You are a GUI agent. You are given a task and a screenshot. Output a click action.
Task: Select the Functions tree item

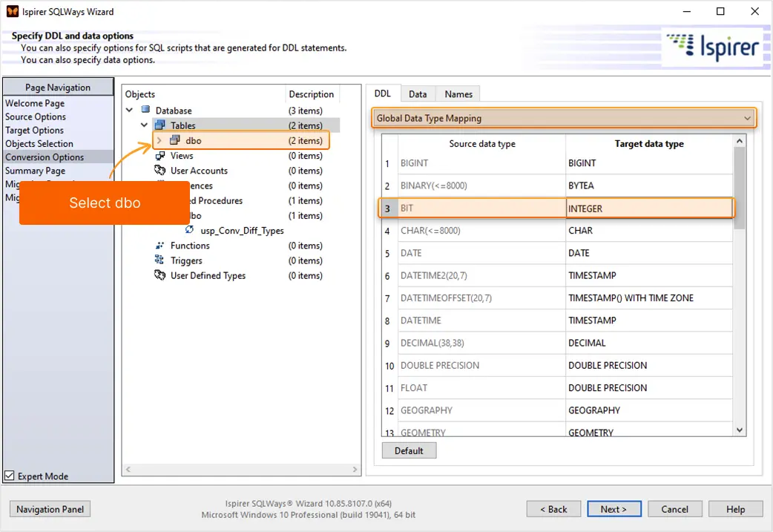190,245
